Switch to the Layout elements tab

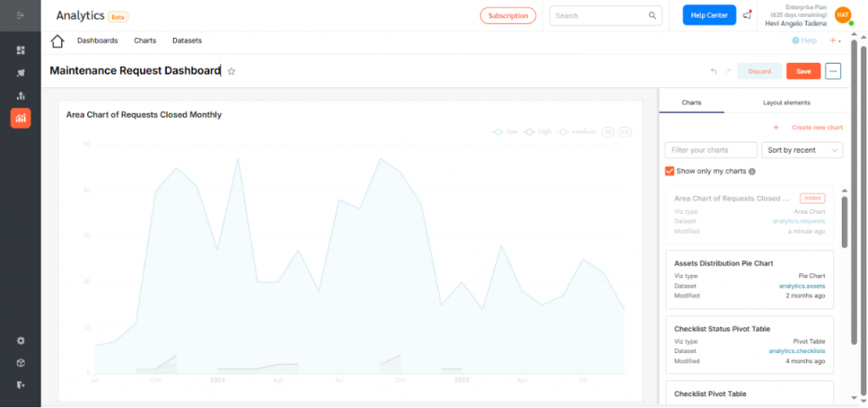786,103
